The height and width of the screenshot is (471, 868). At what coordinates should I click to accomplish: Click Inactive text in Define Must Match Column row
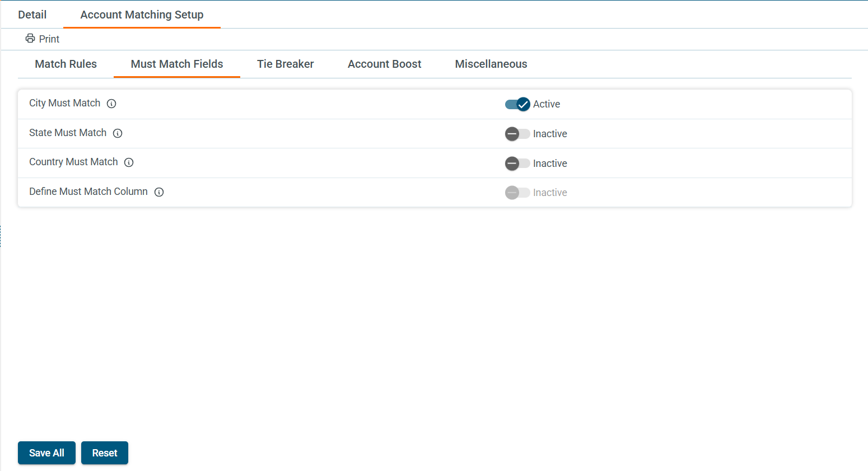point(550,193)
